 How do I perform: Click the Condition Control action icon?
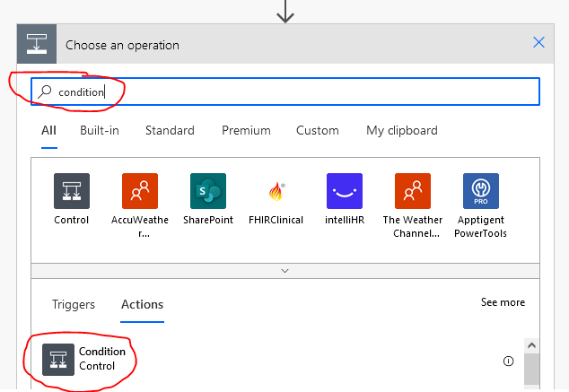[x=59, y=359]
